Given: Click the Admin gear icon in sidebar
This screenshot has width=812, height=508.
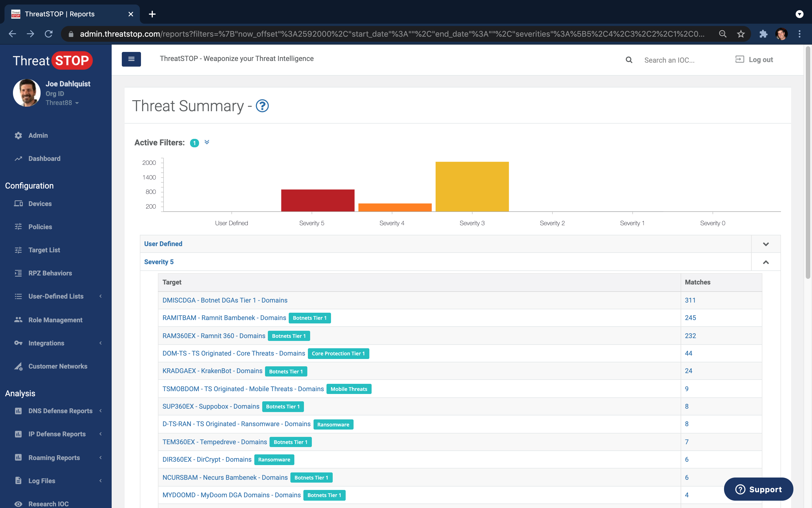Looking at the screenshot, I should (18, 135).
